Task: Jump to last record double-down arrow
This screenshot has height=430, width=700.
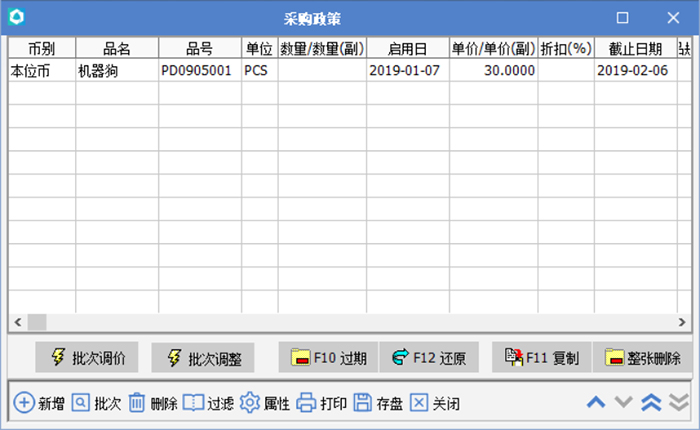Action: 678,402
